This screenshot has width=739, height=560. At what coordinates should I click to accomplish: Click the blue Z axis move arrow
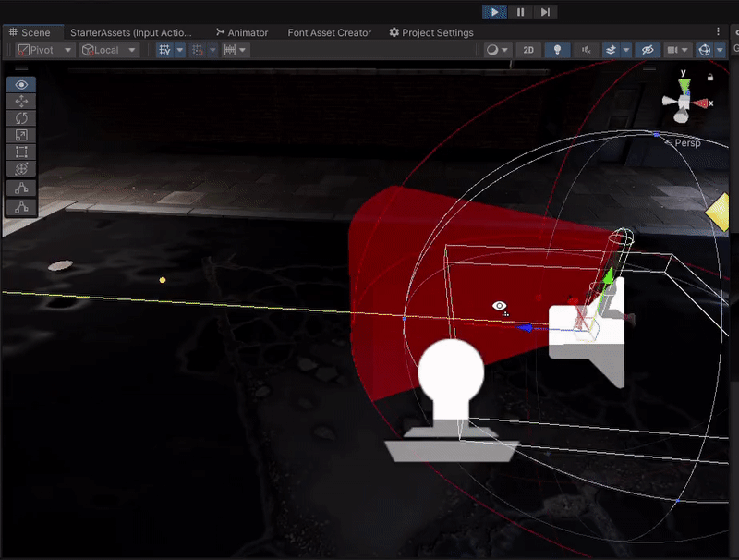[525, 328]
